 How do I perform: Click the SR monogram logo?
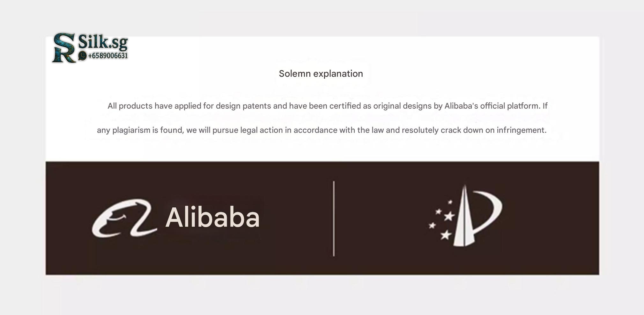click(64, 47)
